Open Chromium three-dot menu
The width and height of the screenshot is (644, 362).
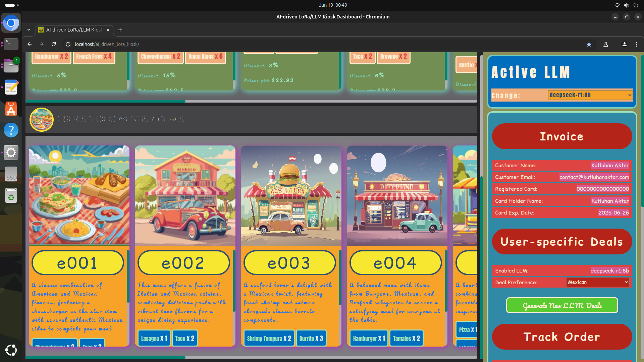tap(637, 44)
